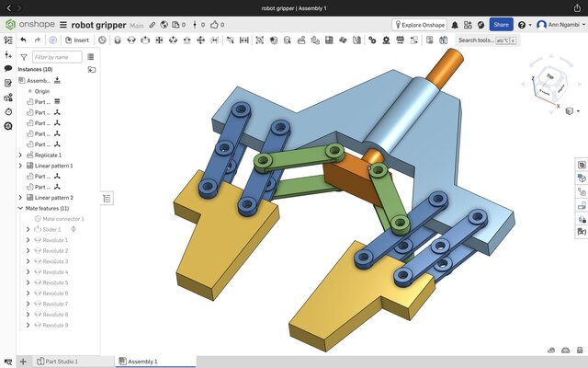Open the Help dropdown

(x=525, y=25)
